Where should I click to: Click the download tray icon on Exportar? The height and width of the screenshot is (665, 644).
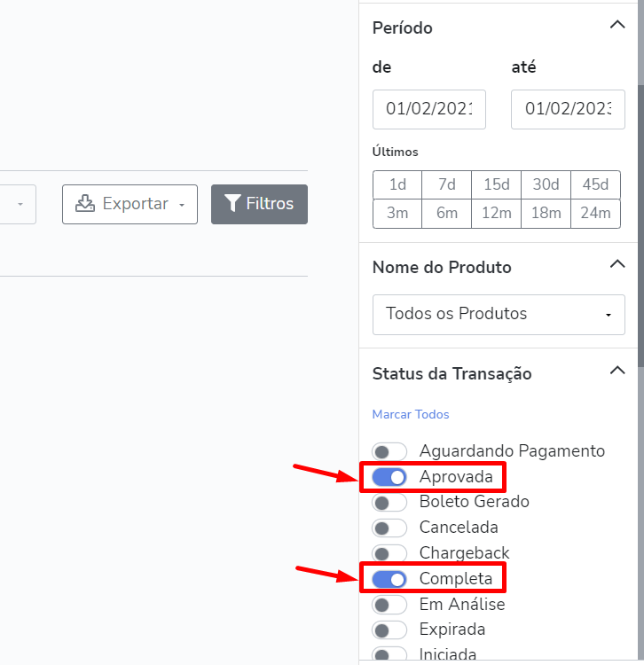tap(85, 204)
